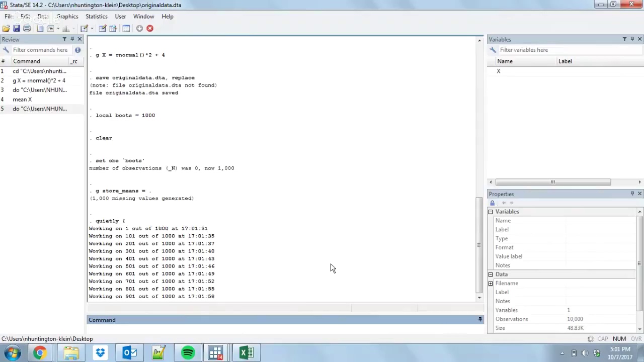644x362 pixels.
Task: Click the filter funnel icon in Review panel
Action: coord(64,39)
